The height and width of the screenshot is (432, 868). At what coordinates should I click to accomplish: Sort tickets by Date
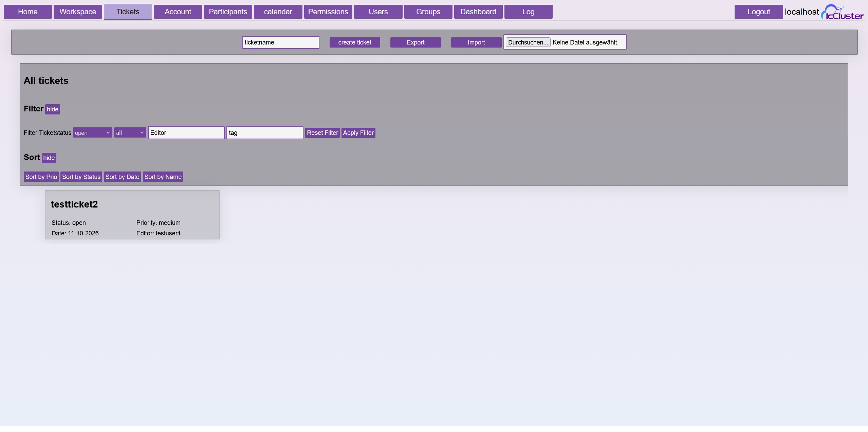(122, 177)
